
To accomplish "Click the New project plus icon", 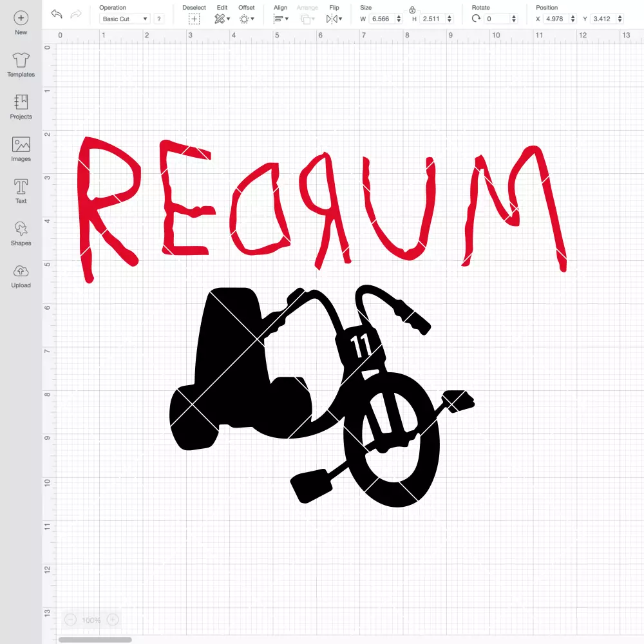I will (21, 18).
